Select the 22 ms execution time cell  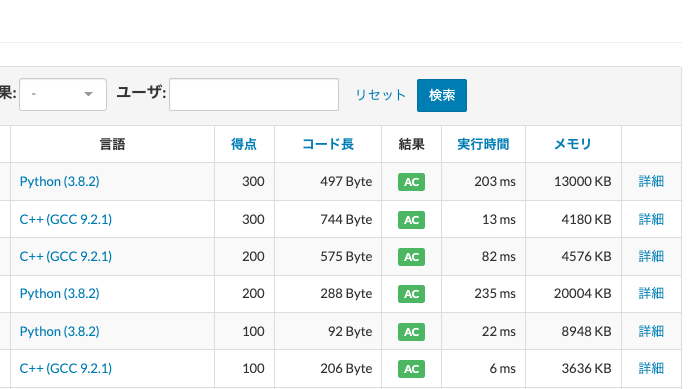pos(483,331)
